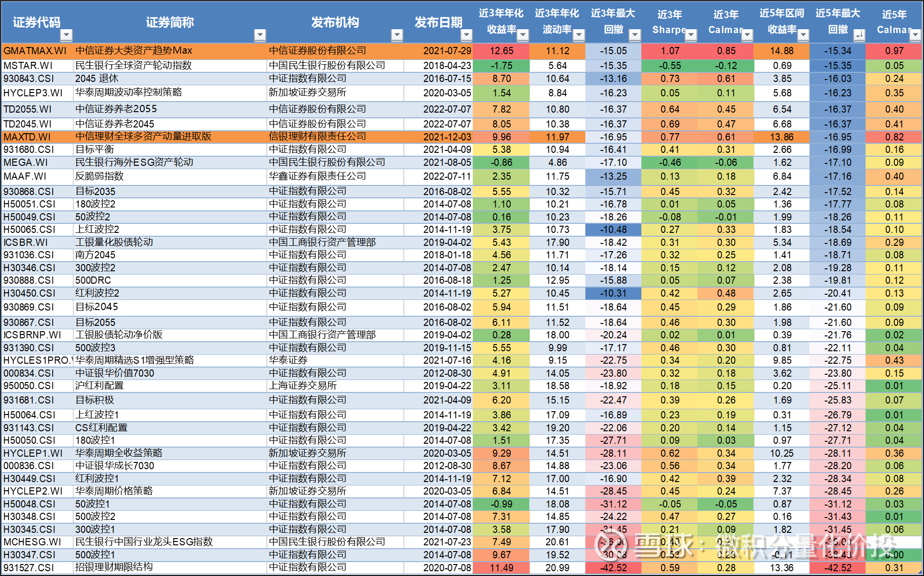Image resolution: width=924 pixels, height=576 pixels.
Task: Select the cell 民生银行海外ESG资产轮动
Action: click(170, 162)
